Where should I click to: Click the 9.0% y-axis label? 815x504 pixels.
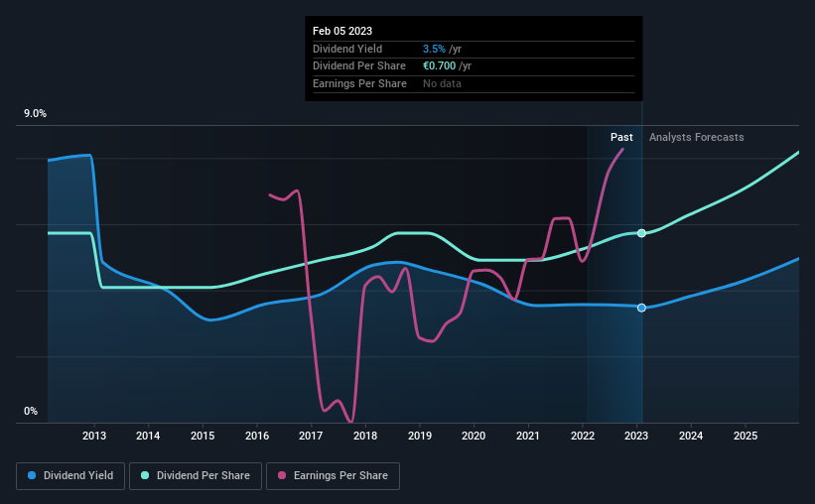pyautogui.click(x=35, y=113)
